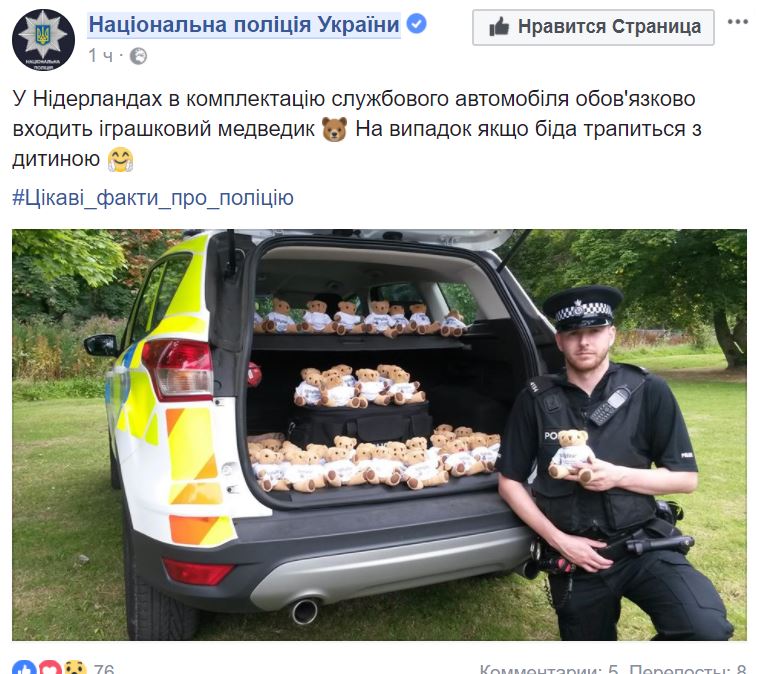
Task: Open the three-dot post options menu
Action: (738, 22)
